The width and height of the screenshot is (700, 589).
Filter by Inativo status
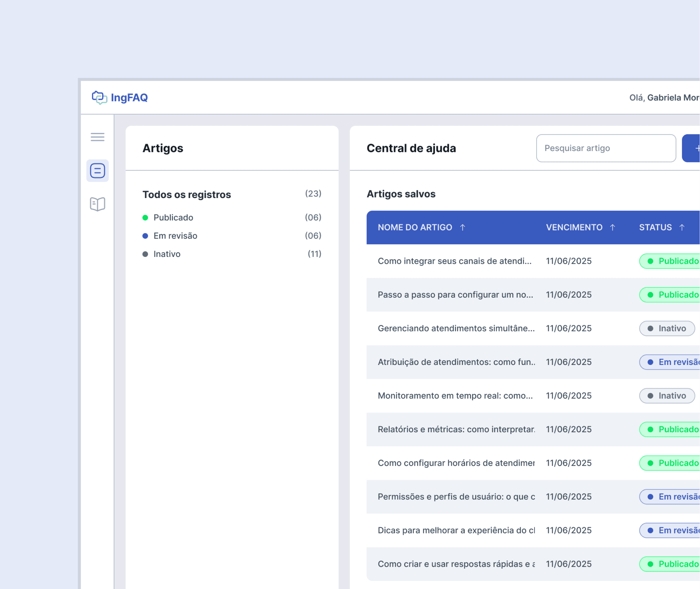click(x=167, y=254)
